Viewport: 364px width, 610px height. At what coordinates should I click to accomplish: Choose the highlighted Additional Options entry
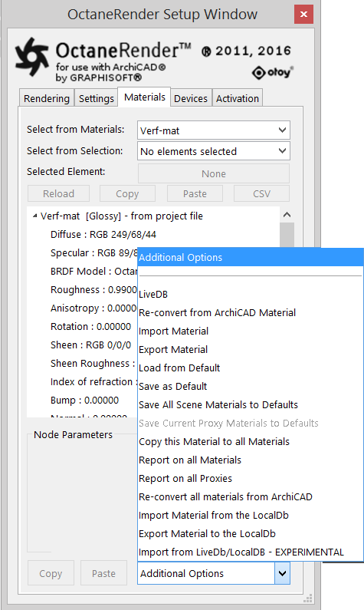(x=251, y=257)
